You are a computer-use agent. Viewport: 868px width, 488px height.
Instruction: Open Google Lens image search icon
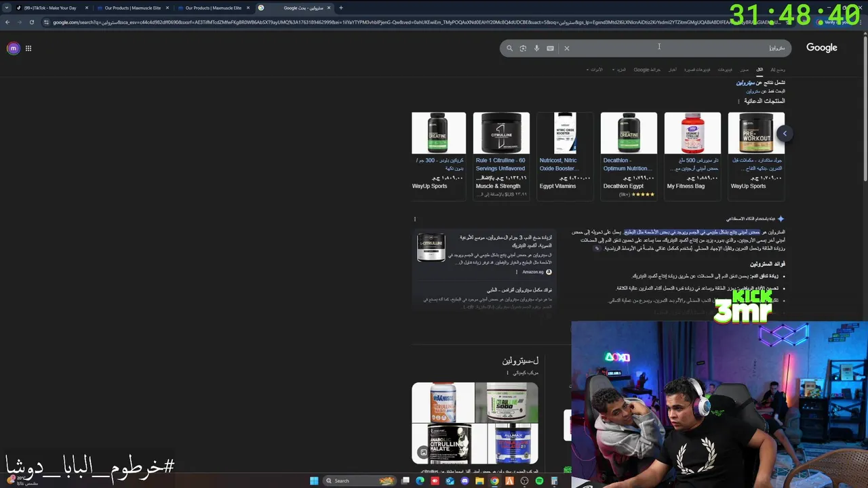click(523, 48)
